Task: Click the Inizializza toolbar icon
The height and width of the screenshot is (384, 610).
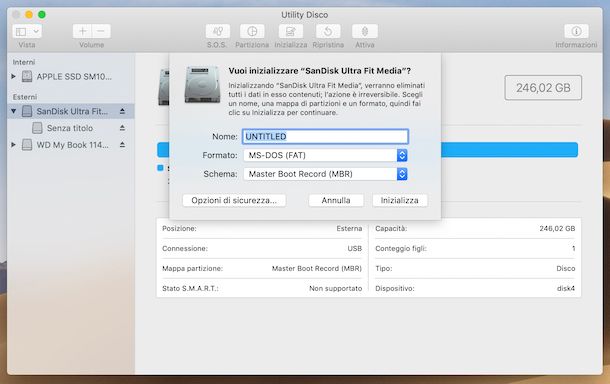Action: pyautogui.click(x=291, y=31)
